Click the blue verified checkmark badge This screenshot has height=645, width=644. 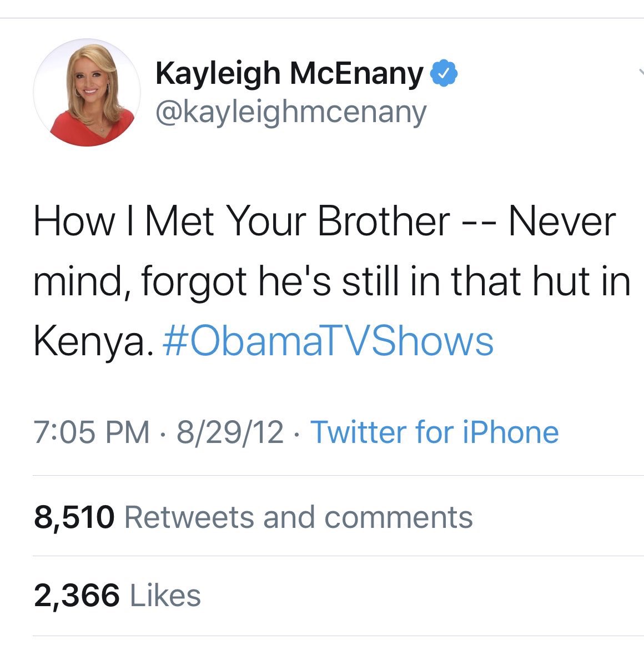(444, 73)
